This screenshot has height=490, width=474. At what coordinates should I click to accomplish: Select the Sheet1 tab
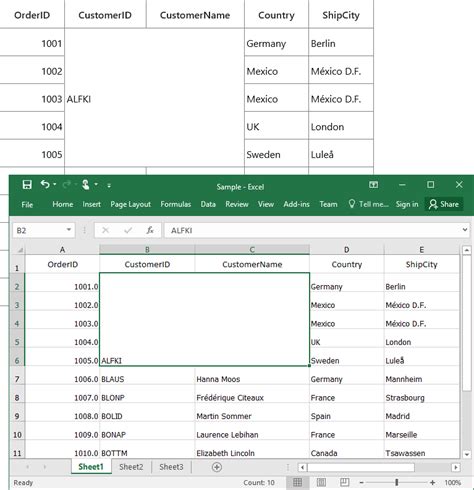point(91,467)
